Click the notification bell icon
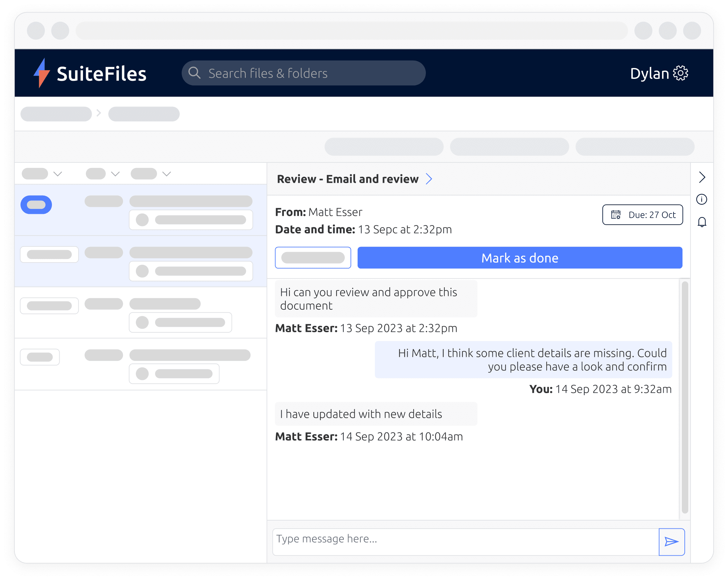The width and height of the screenshot is (728, 580). coord(702,222)
